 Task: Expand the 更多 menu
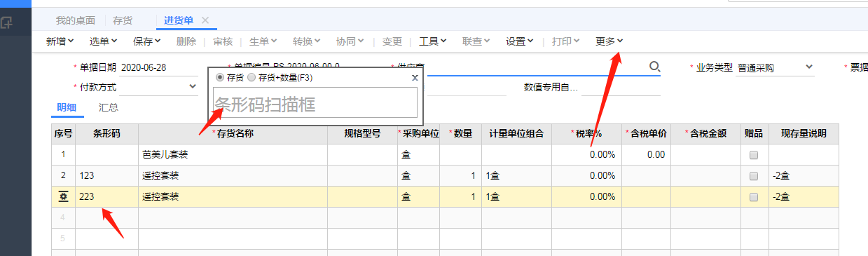(x=609, y=41)
